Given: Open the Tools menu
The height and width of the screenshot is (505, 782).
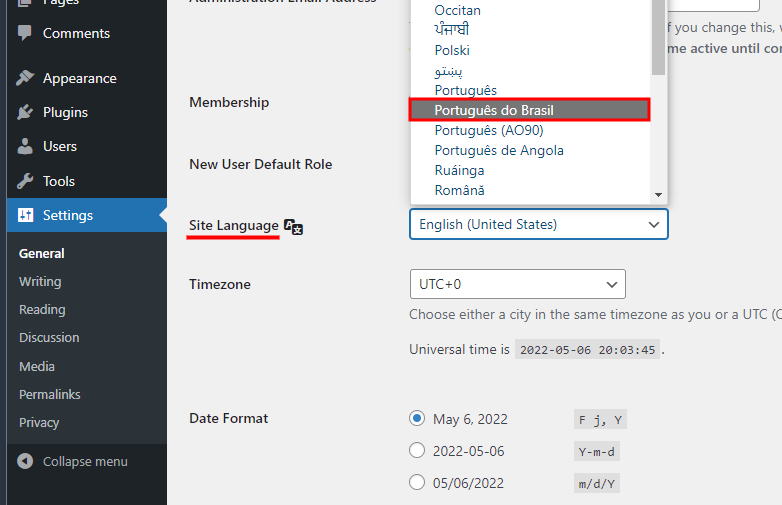Looking at the screenshot, I should pos(87,181).
